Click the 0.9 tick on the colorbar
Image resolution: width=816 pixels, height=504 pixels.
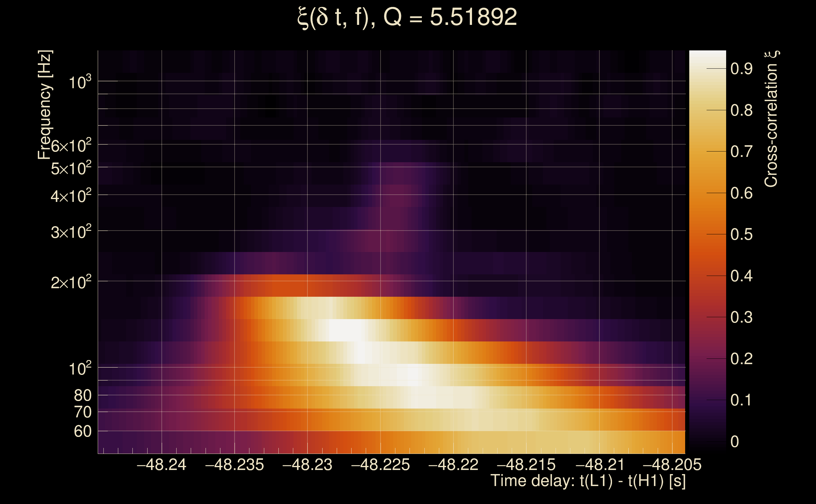pos(741,69)
